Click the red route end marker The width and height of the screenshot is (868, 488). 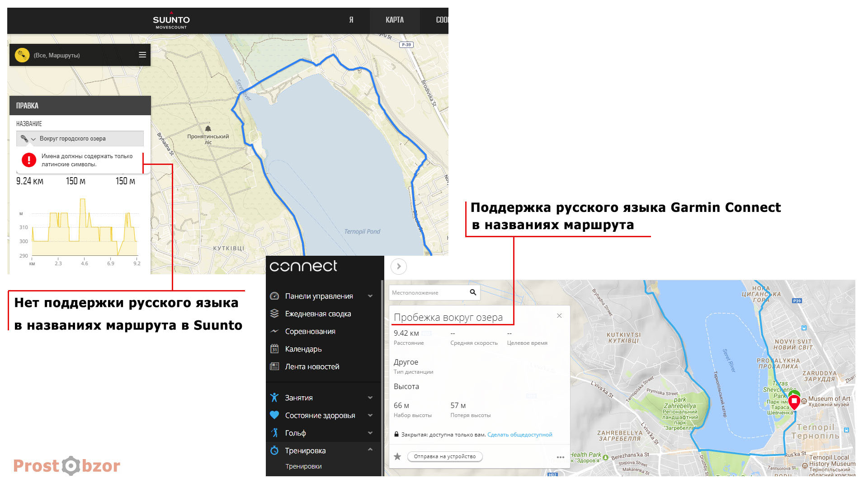click(x=794, y=401)
